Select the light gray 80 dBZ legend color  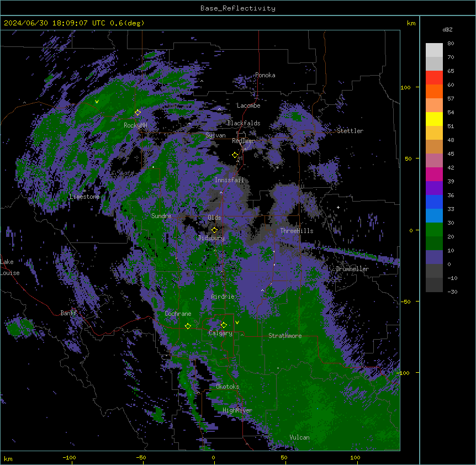434,50
